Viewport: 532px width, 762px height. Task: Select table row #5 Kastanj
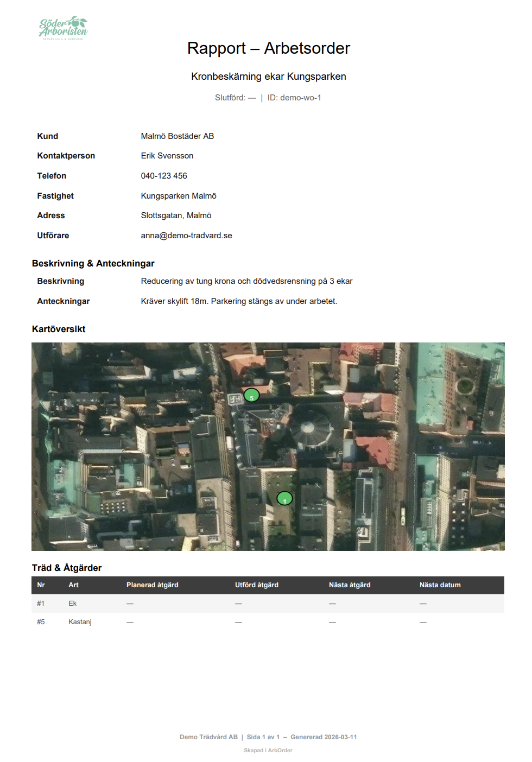(x=268, y=622)
